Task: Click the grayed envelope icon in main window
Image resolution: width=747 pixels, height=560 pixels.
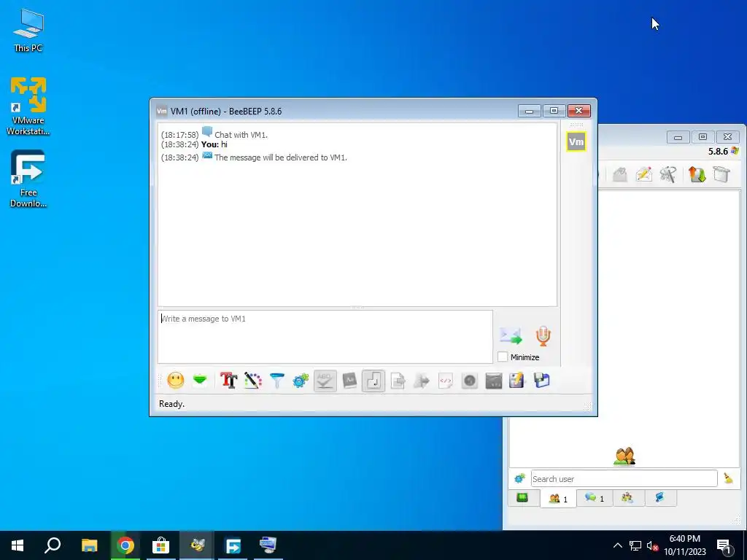Action: 619,174
